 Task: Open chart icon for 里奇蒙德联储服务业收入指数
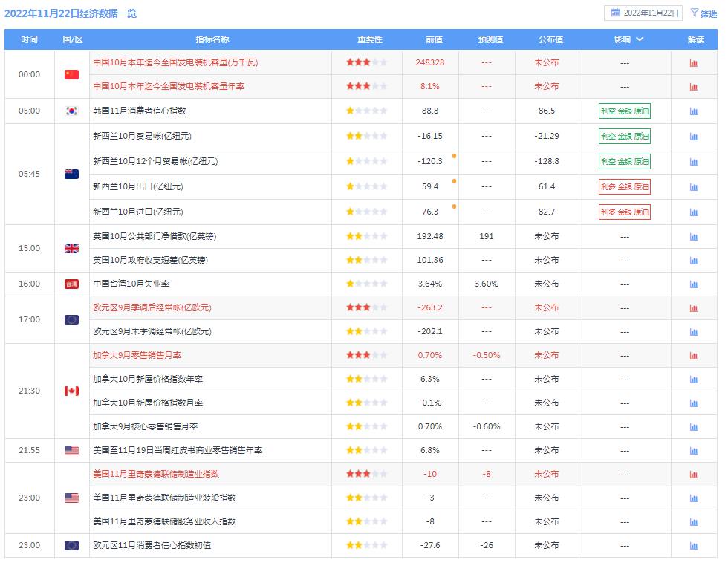(694, 522)
